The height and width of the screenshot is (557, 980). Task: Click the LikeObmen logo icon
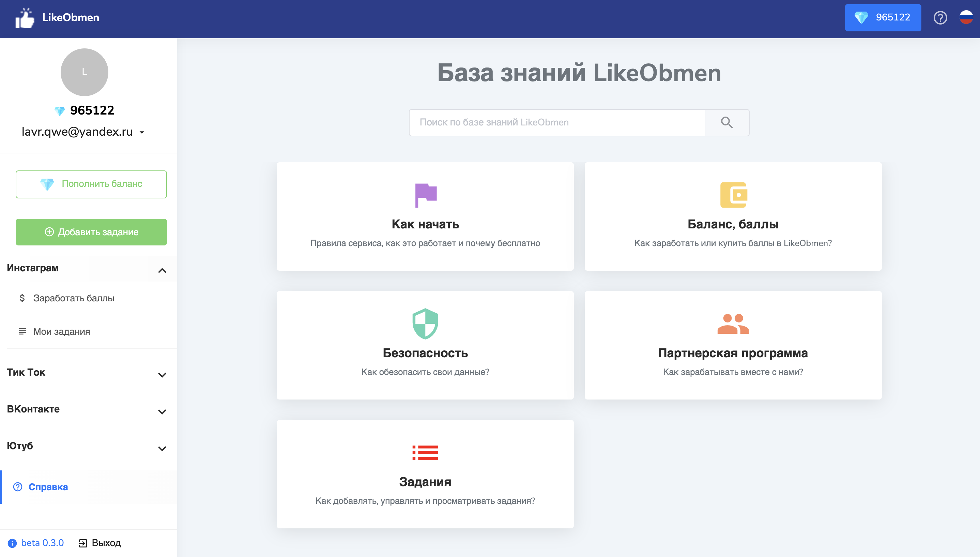[24, 17]
